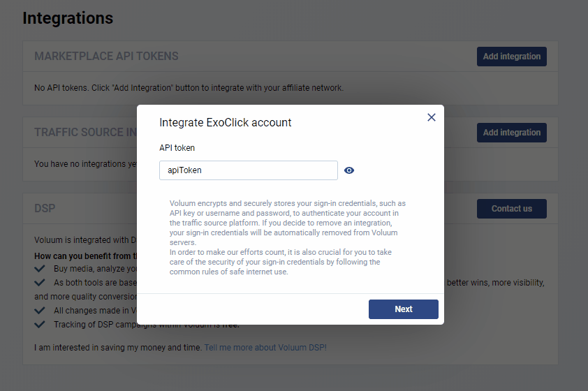Open the 'Tell me more about Voluum DSP' link

(265, 347)
